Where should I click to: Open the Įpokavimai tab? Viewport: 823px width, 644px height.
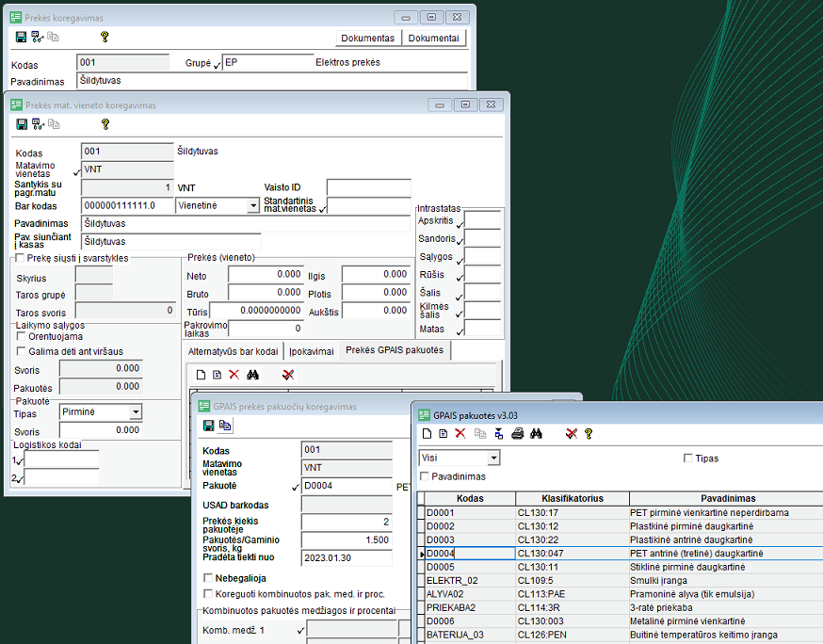pyautogui.click(x=312, y=351)
